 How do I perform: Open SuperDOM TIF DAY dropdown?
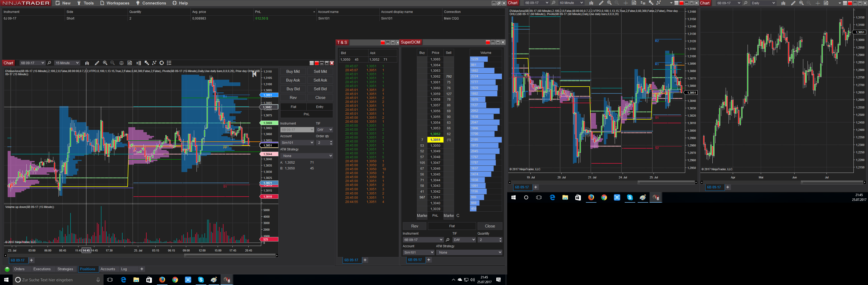[464, 240]
